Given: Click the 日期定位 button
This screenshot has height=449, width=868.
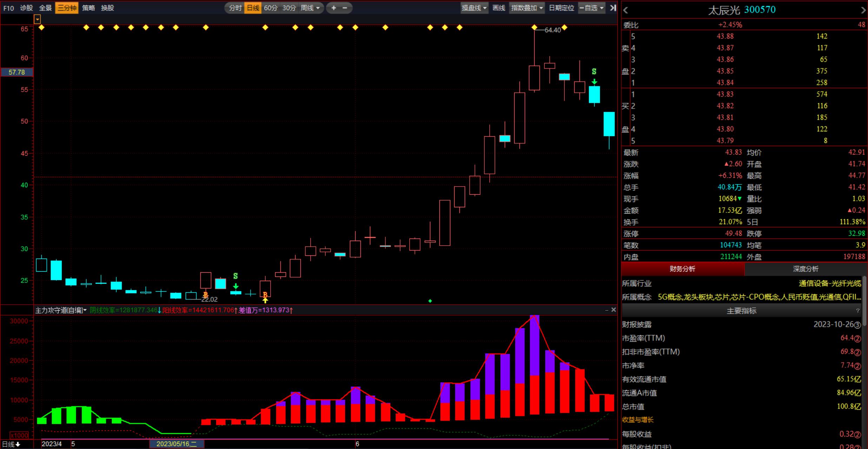Looking at the screenshot, I should (x=561, y=8).
